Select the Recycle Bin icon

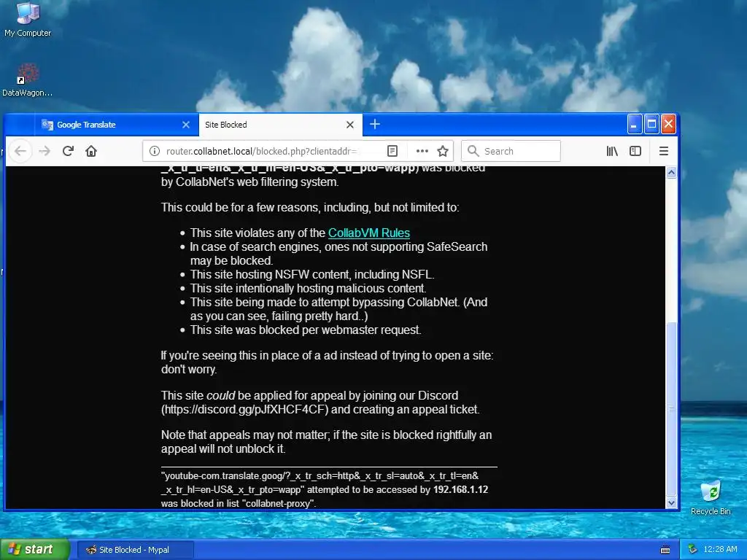pyautogui.click(x=711, y=497)
